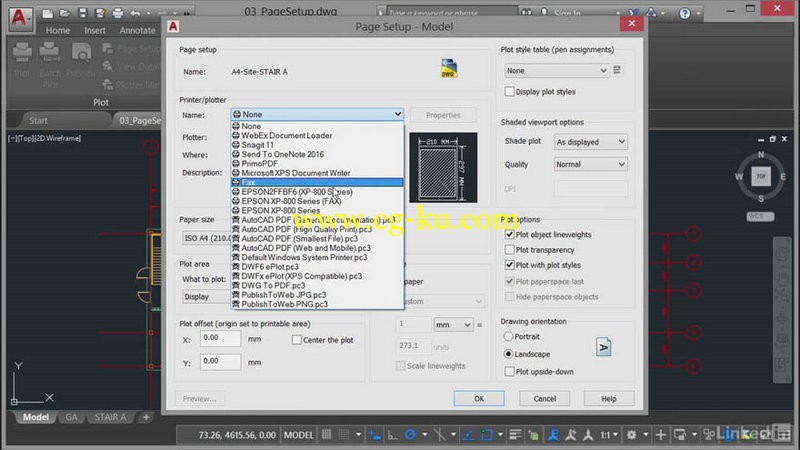This screenshot has height=450, width=800.
Task: Toggle snap mode icon in status bar
Action: point(344,435)
